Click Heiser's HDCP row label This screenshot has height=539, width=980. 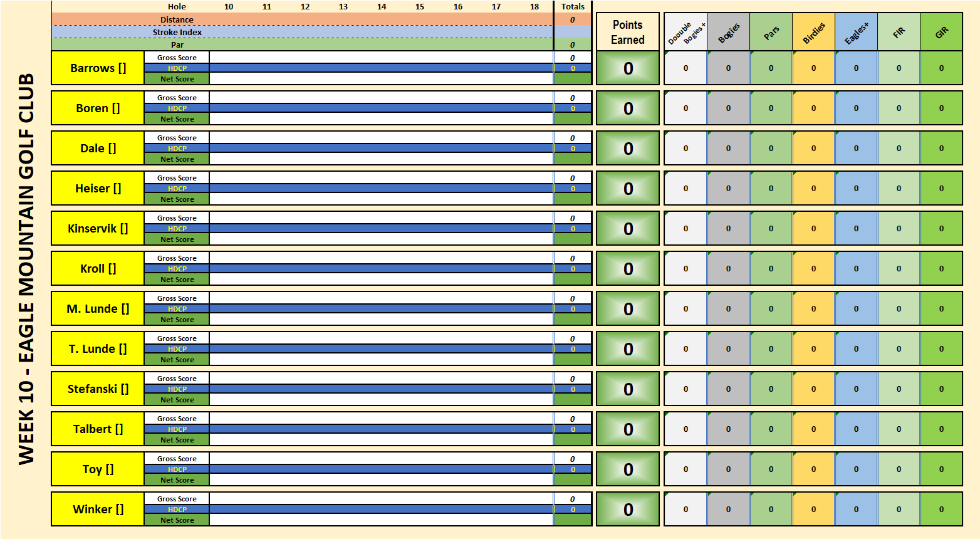[177, 189]
